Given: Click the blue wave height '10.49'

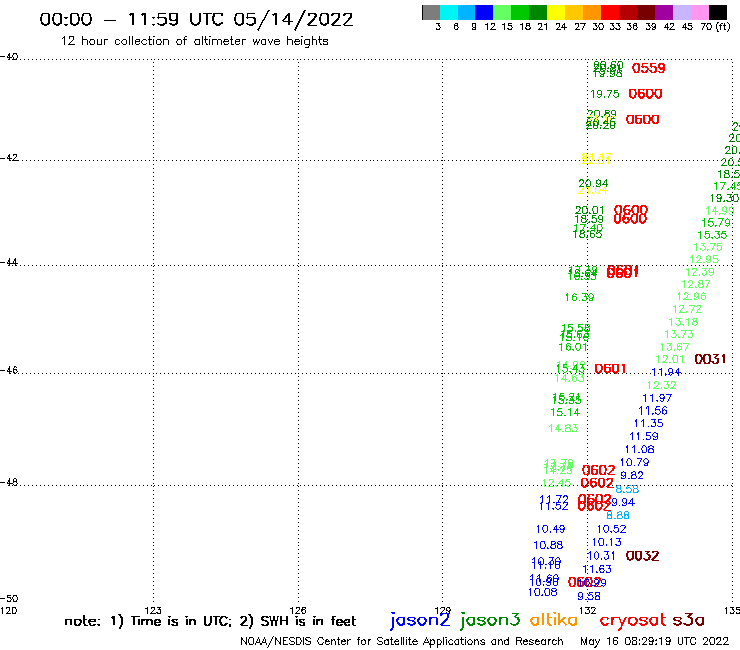Looking at the screenshot, I should (x=550, y=530).
